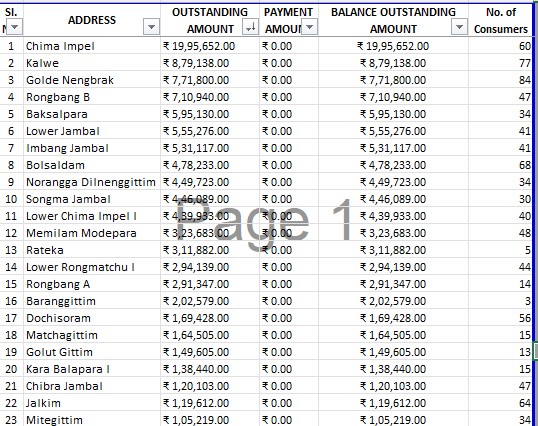This screenshot has height=426, width=538.
Task: Open the sorted OUTSTANDING AMOUNT filter dropdown
Action: point(250,27)
